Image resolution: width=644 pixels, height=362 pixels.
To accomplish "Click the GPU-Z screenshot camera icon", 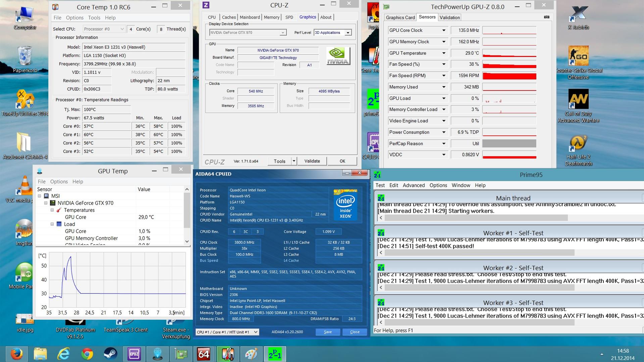I will 547,17.
